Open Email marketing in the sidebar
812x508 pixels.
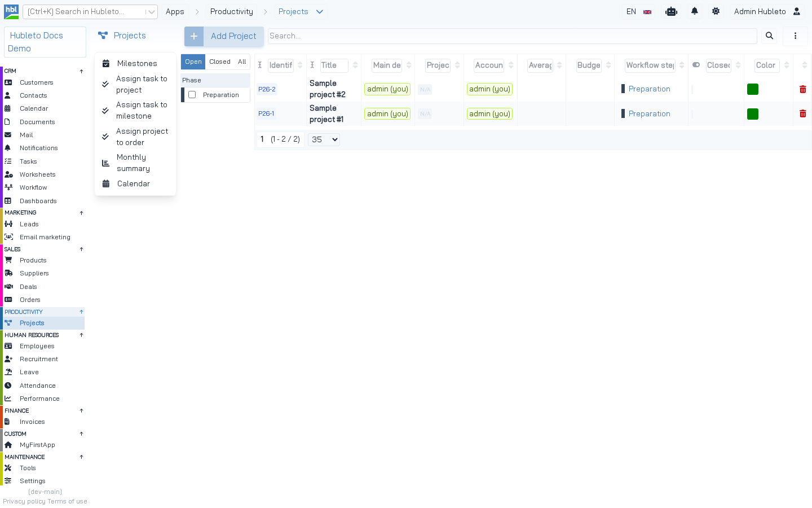(45, 237)
